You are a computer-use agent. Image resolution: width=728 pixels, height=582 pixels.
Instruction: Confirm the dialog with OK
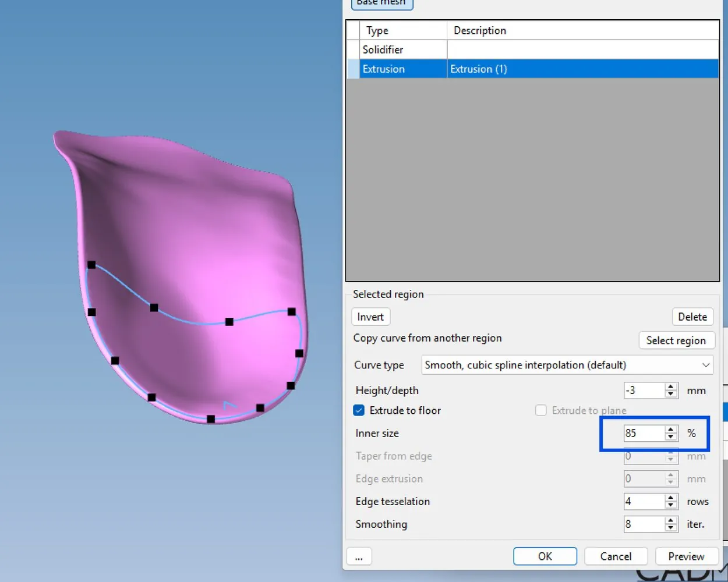[545, 556]
